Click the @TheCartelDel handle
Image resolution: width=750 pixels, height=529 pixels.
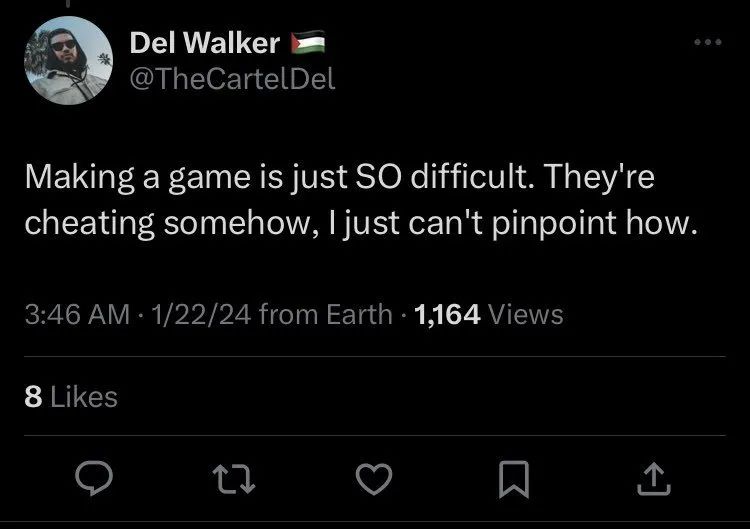point(232,80)
